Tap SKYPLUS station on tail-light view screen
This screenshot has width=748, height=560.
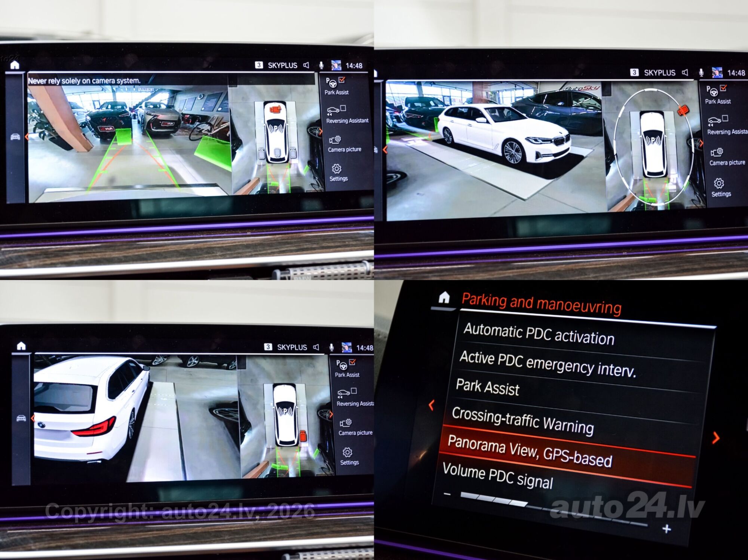pos(292,347)
